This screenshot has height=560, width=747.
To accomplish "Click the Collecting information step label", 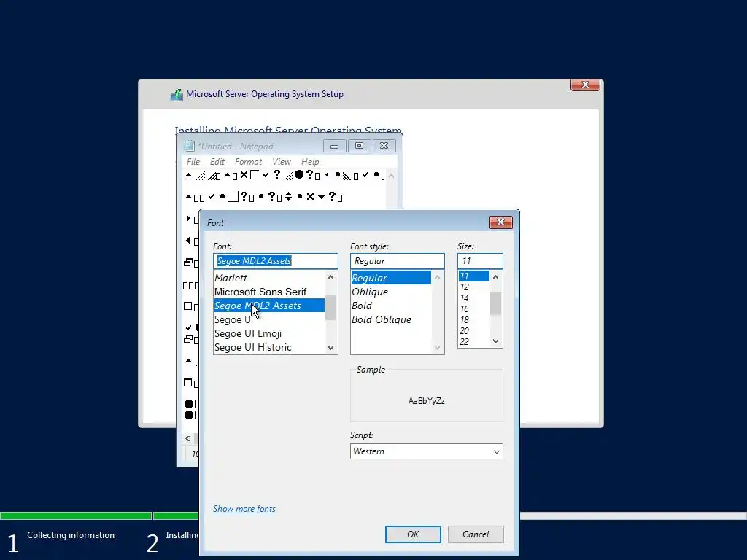I will pos(71,535).
